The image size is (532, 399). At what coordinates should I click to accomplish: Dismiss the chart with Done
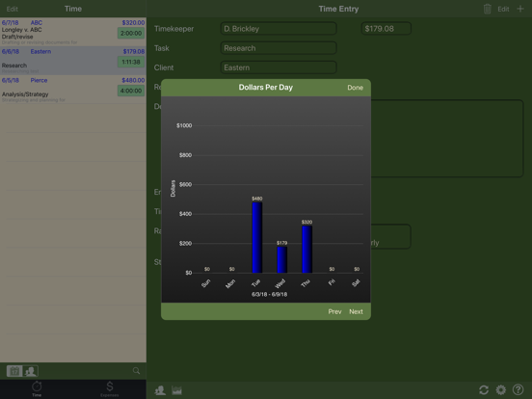coord(356,88)
